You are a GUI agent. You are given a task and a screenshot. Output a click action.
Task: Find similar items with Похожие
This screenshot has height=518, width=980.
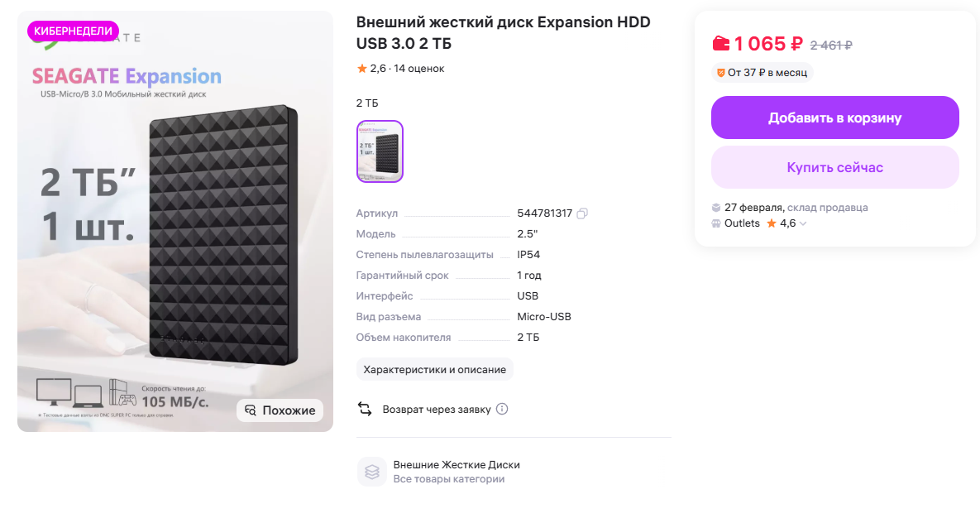click(280, 410)
